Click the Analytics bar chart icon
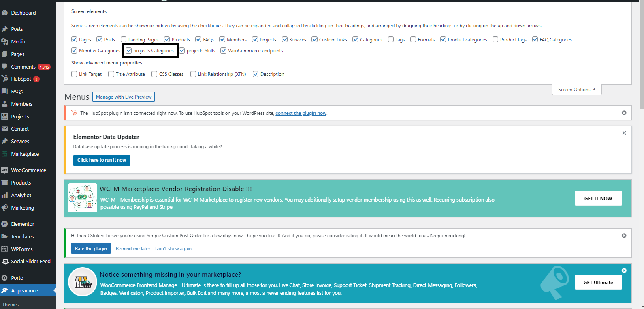The height and width of the screenshot is (309, 644). pyautogui.click(x=5, y=195)
